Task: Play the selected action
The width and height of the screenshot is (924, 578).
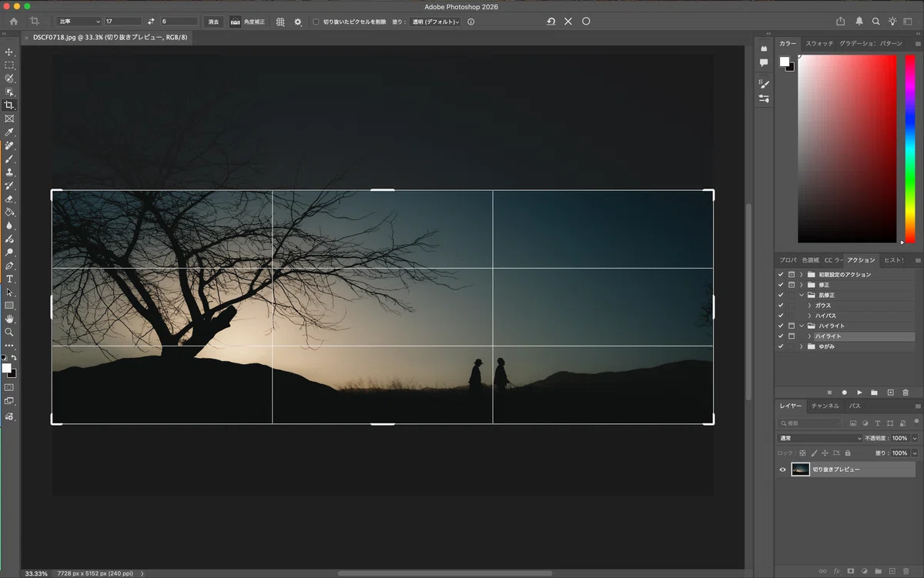Action: 859,393
